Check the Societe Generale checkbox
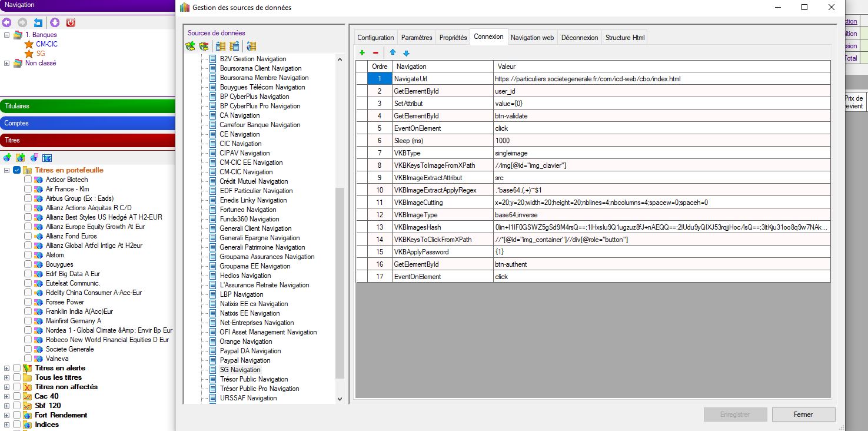The image size is (868, 431). [28, 349]
